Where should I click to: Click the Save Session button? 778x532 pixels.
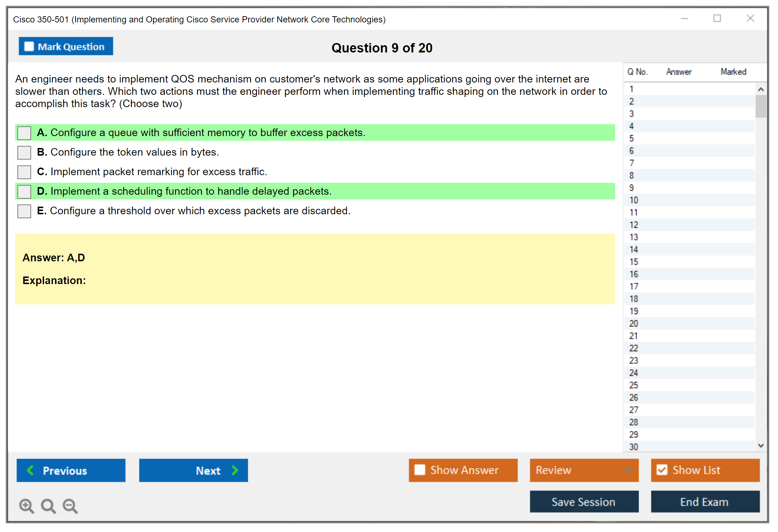pos(584,502)
